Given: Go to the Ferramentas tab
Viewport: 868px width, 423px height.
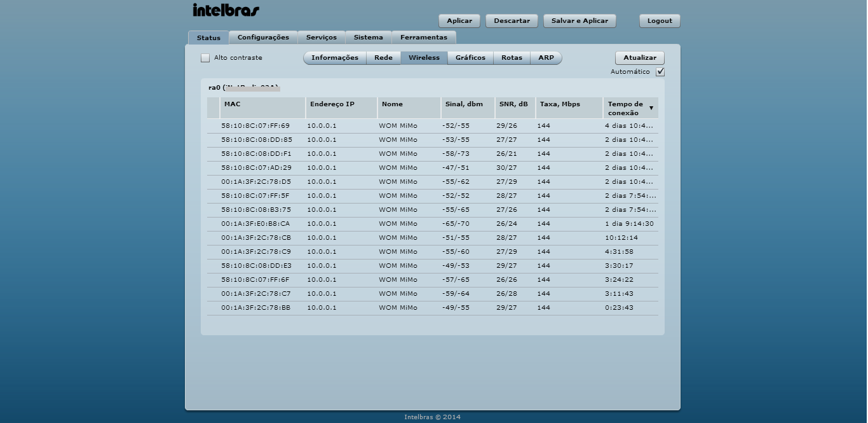Looking at the screenshot, I should (424, 38).
